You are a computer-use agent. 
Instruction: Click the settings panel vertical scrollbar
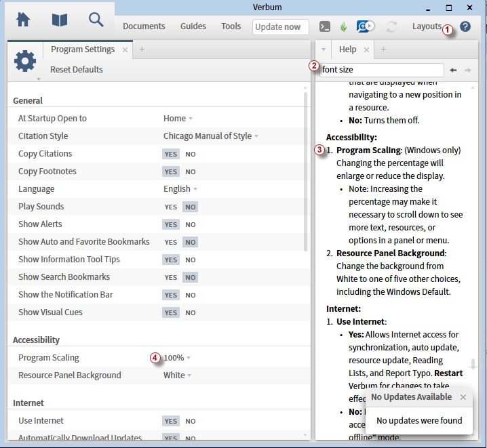pos(306,172)
